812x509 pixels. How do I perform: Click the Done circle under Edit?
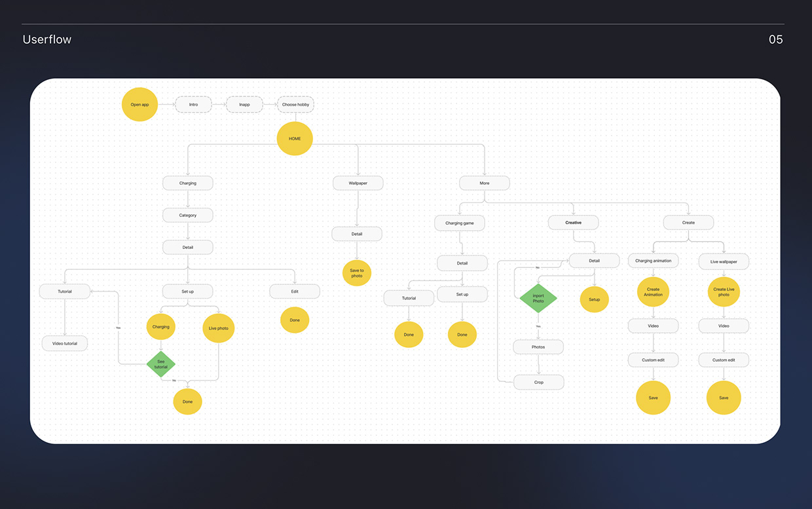[x=295, y=320]
